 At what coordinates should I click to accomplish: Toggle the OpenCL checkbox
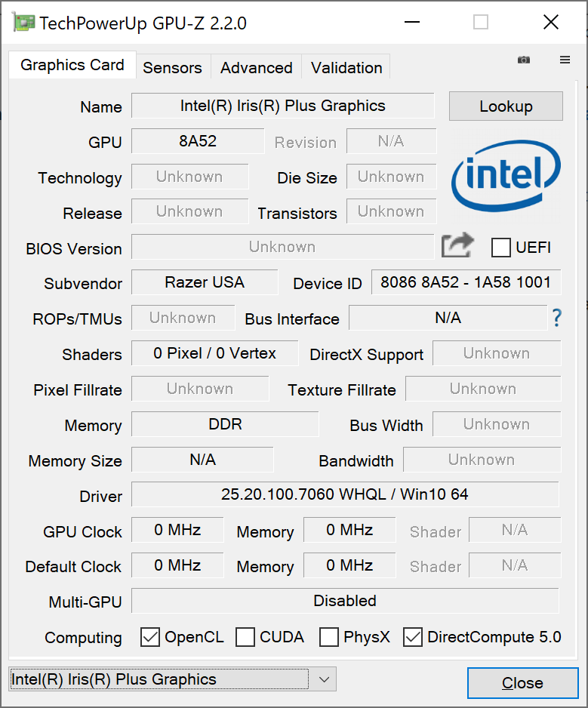[x=150, y=637]
